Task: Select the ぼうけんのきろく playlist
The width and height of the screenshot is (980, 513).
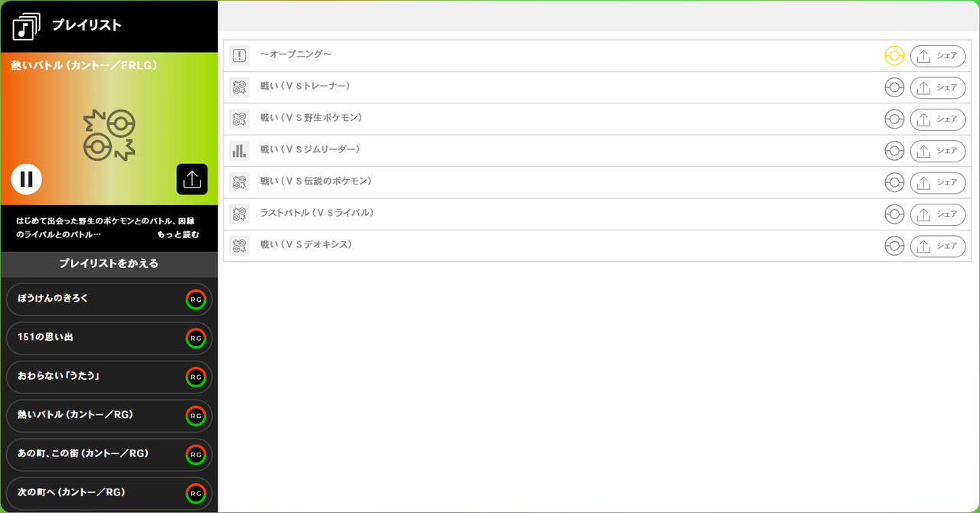Action: pos(109,299)
